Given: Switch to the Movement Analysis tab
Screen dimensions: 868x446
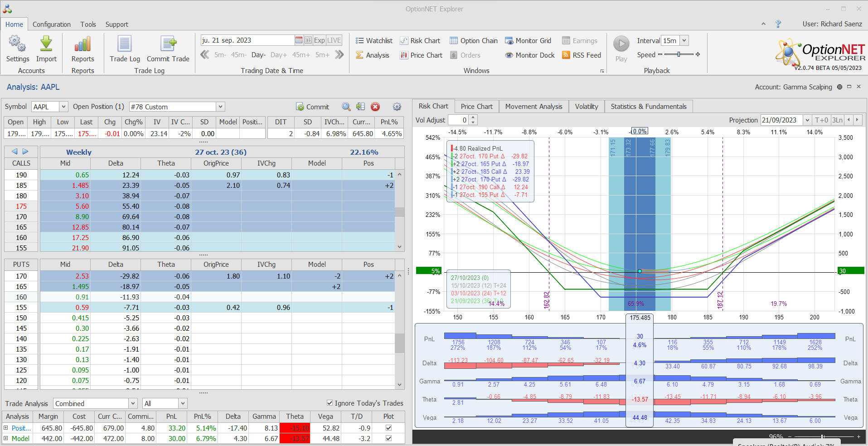Looking at the screenshot, I should click(533, 106).
